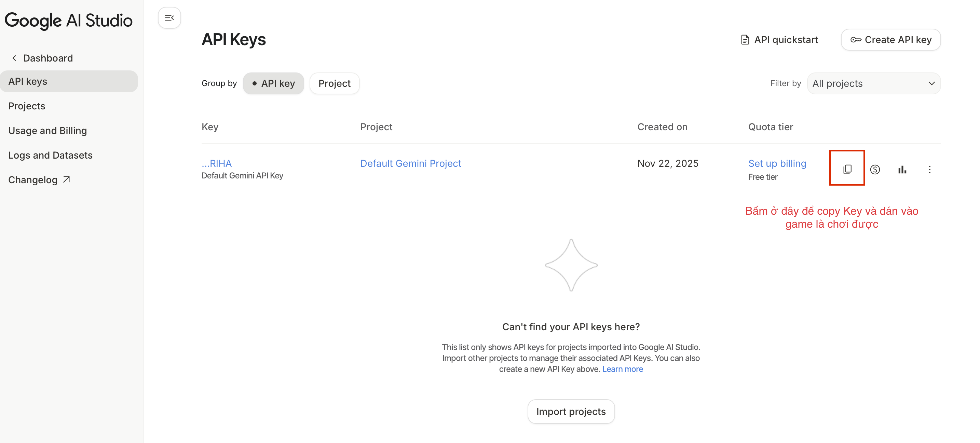The height and width of the screenshot is (443, 980).
Task: Switch grouping to Project
Action: coord(335,83)
